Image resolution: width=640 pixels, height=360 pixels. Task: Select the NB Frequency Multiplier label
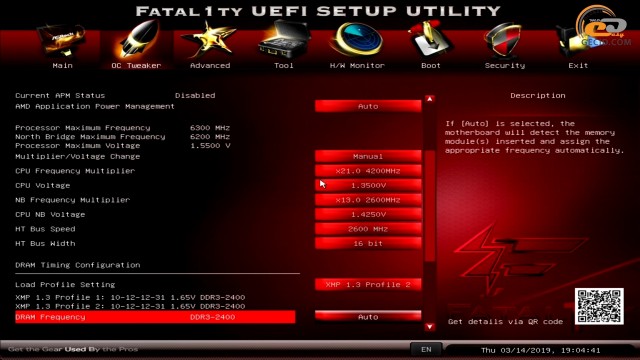pyautogui.click(x=73, y=200)
